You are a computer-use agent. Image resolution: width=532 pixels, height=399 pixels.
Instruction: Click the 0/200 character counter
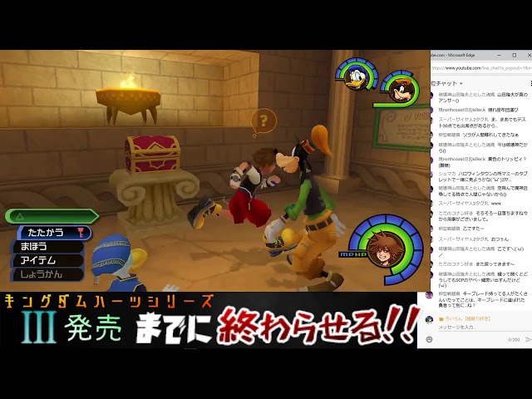coord(514,339)
